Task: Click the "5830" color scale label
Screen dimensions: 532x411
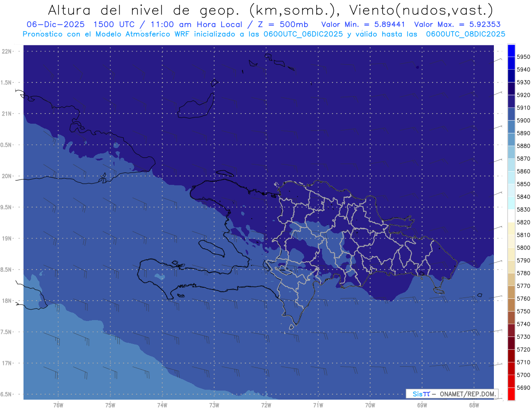Action: [523, 210]
